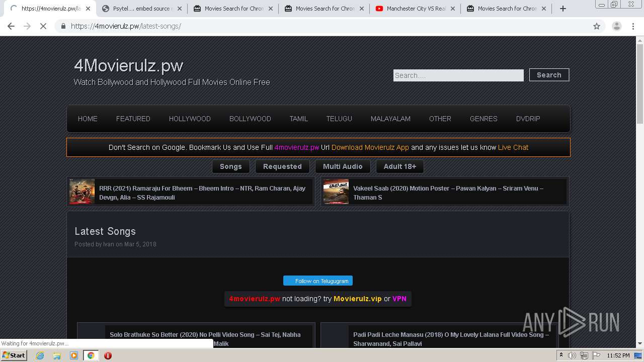This screenshot has height=362, width=644.
Task: Click the browser Forward arrow
Action: 27,26
